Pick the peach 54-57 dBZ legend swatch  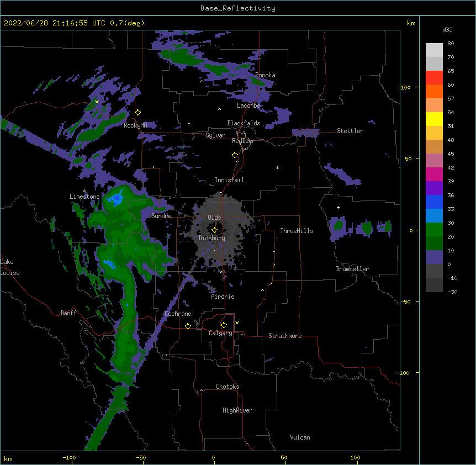434,105
